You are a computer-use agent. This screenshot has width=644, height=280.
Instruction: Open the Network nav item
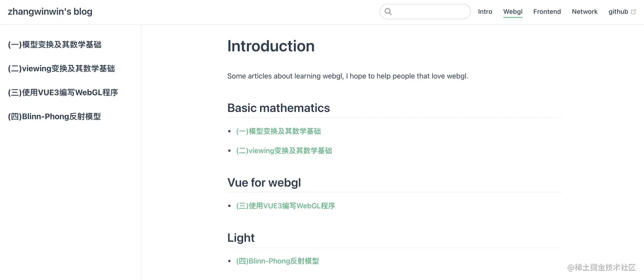(x=585, y=12)
